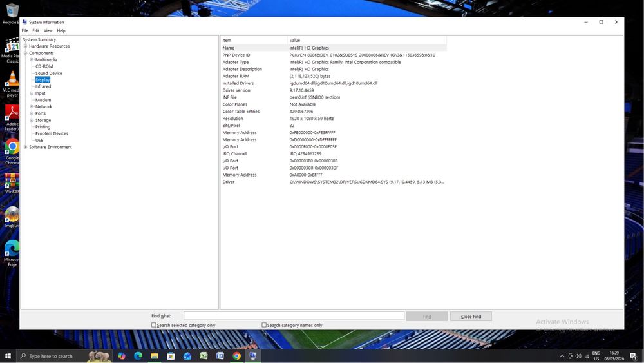
Task: Click the Find button
Action: pos(427,316)
